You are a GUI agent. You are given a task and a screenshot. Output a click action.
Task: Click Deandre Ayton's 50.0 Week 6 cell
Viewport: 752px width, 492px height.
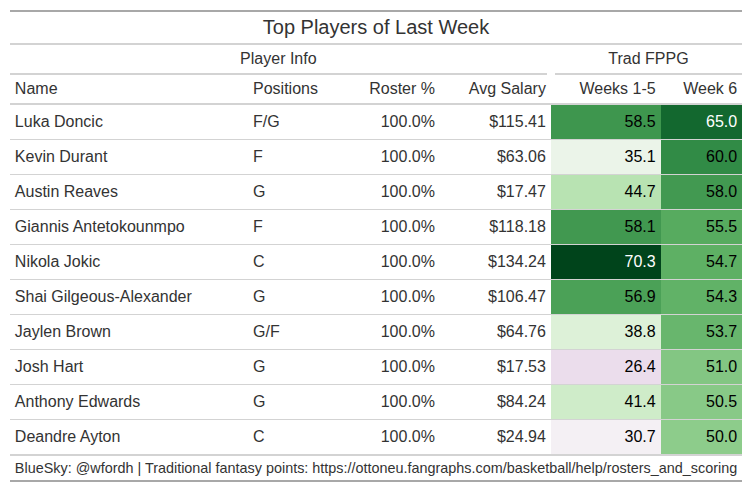click(704, 437)
